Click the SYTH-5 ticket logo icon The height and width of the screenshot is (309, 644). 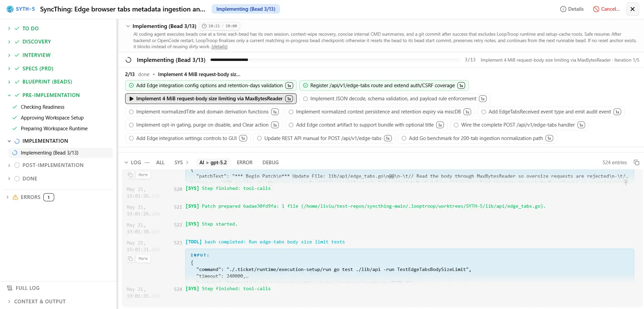[10, 9]
